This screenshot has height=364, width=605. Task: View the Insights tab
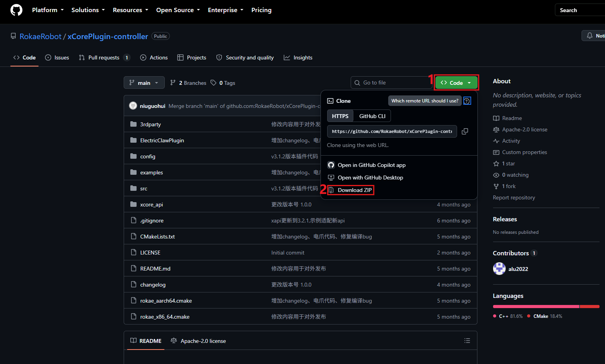298,57
